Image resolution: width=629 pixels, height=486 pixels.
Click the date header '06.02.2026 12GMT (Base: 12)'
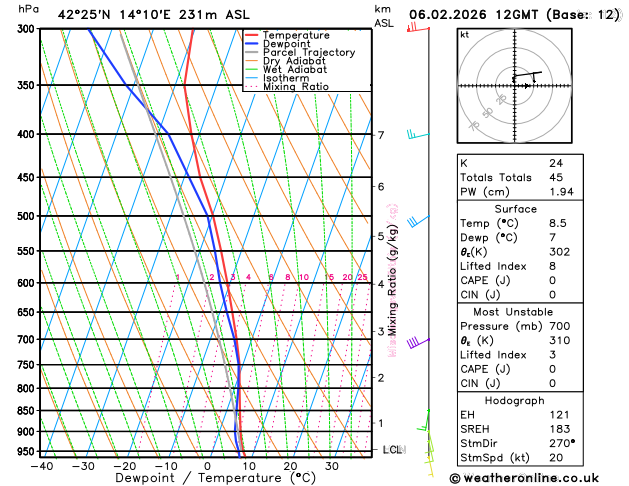pyautogui.click(x=514, y=15)
